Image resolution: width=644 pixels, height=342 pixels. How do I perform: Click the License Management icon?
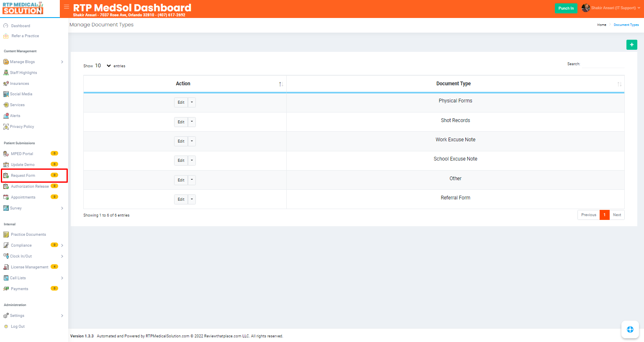[6, 267]
